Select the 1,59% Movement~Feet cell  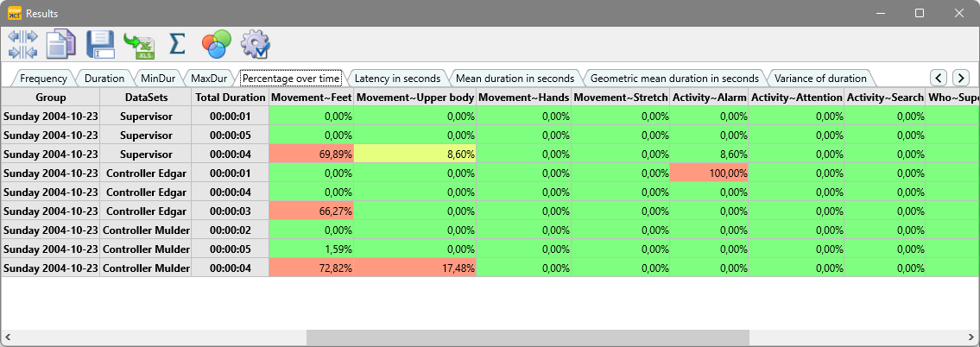(312, 249)
